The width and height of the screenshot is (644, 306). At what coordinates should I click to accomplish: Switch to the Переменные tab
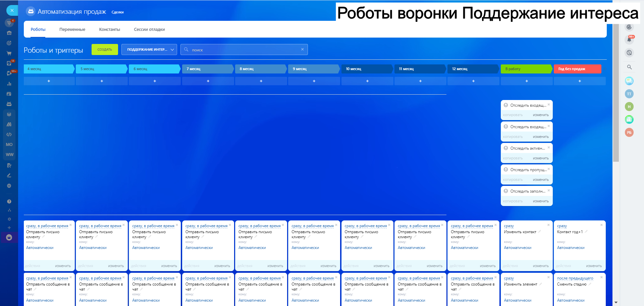(x=72, y=30)
